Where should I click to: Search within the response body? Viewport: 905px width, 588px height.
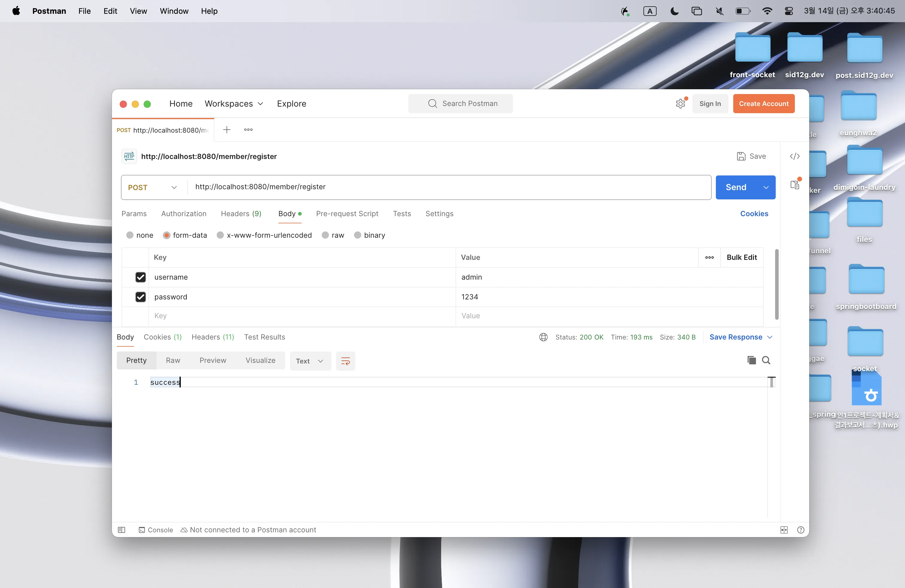point(766,360)
